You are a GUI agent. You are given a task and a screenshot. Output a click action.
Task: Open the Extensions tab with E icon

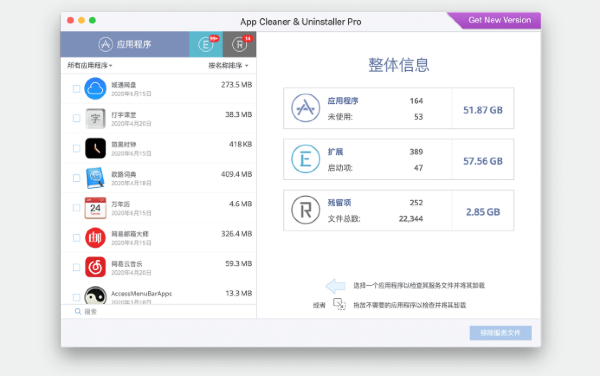pos(206,44)
